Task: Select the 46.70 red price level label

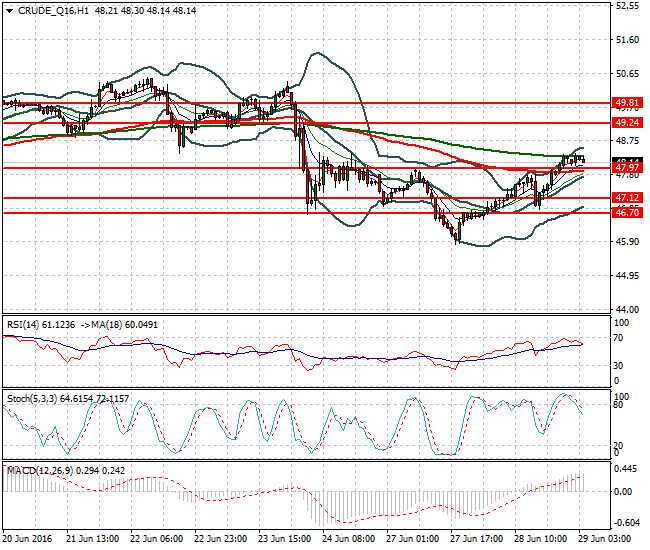Action: click(627, 213)
